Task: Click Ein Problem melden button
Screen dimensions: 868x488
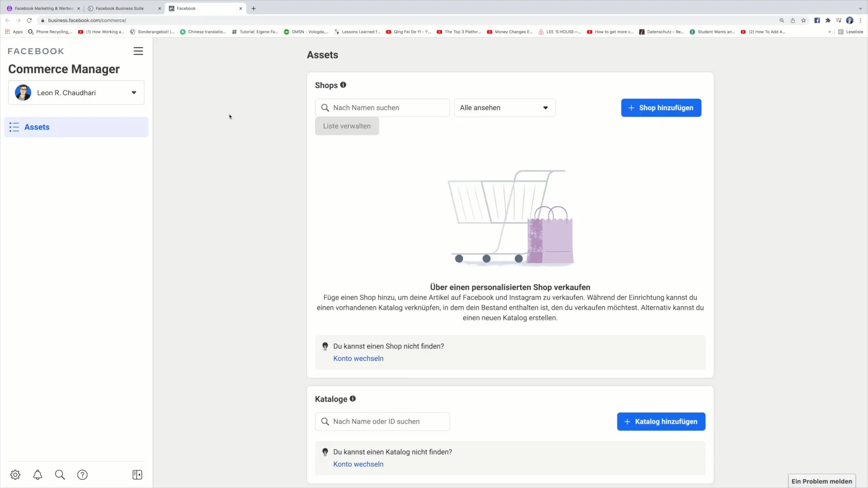Action: click(821, 481)
